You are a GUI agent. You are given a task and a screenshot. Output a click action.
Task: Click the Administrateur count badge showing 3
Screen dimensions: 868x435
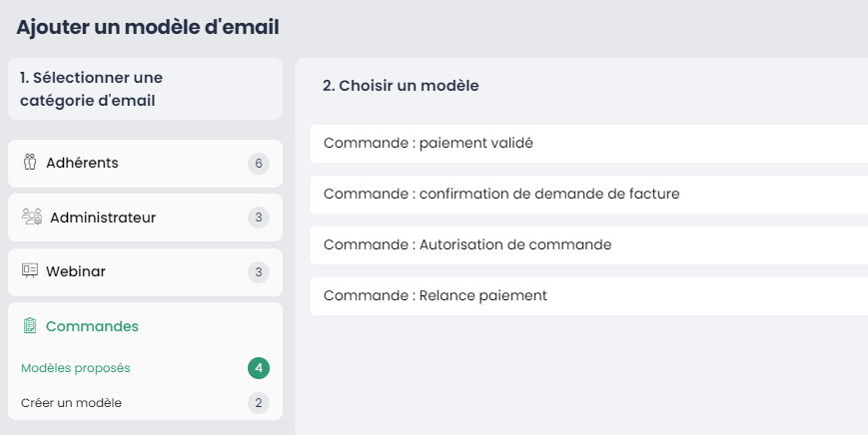(259, 217)
